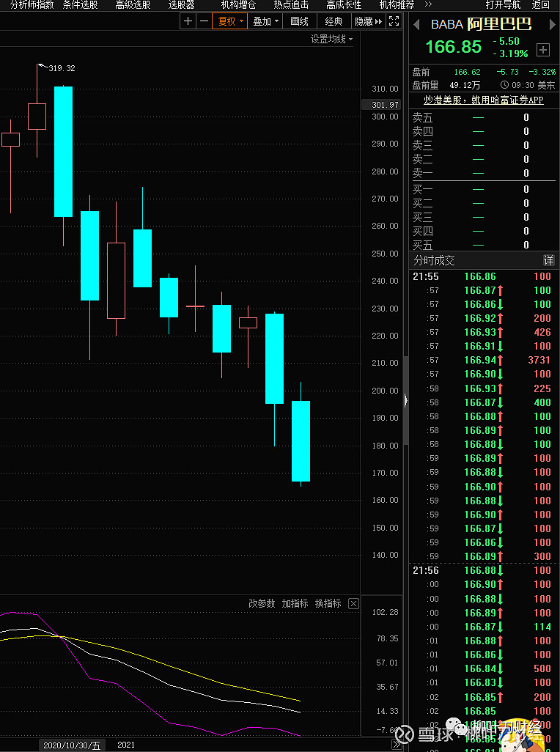Toggle 隐藏 side panel
The height and width of the screenshot is (752, 560).
(x=368, y=21)
